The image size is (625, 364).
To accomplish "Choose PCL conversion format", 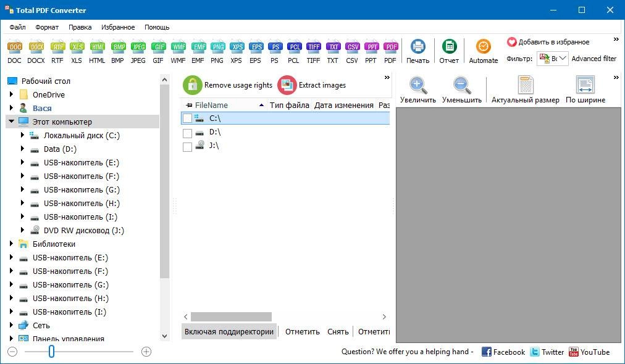I will pyautogui.click(x=294, y=52).
